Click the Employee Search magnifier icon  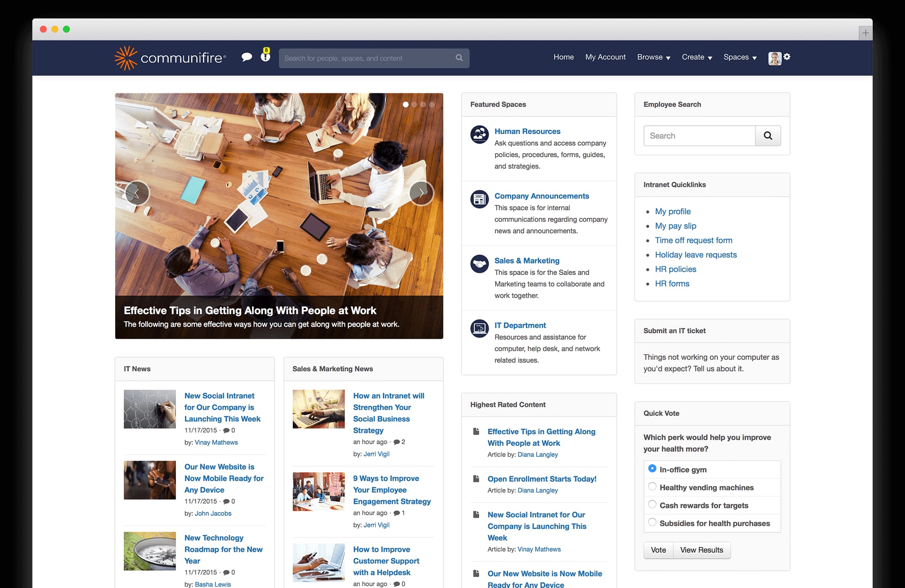768,135
